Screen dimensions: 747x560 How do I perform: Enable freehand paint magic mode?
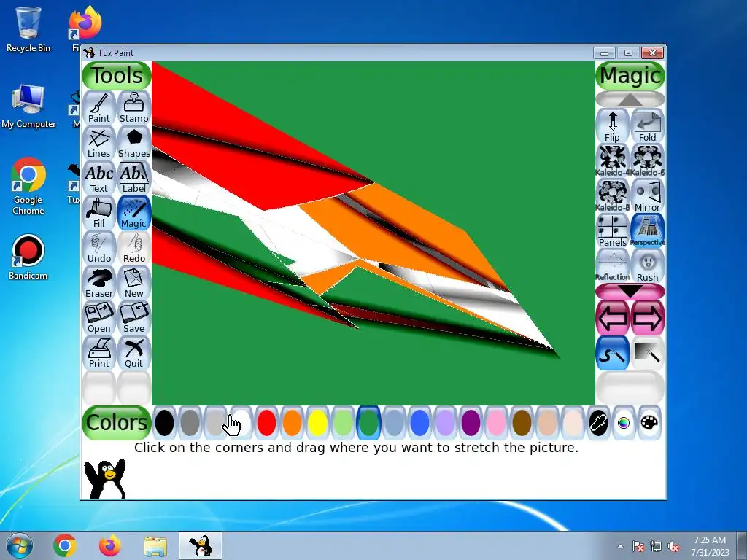tap(613, 353)
